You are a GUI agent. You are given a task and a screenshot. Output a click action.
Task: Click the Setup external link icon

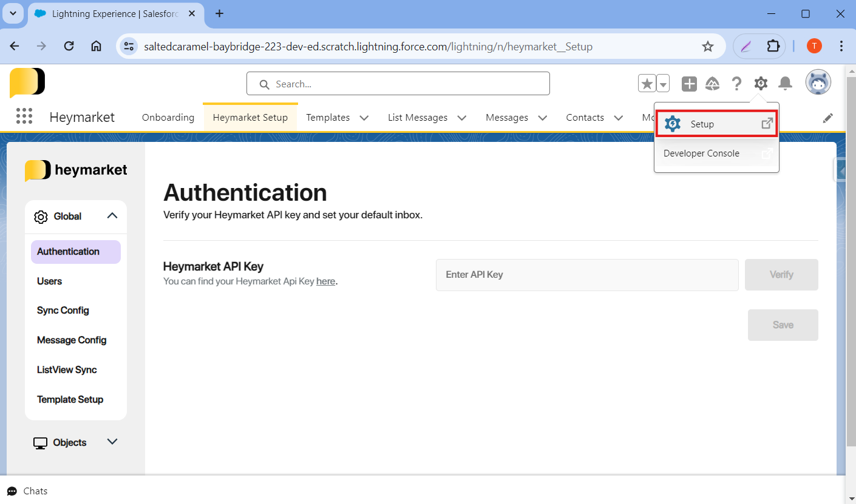[x=767, y=124]
